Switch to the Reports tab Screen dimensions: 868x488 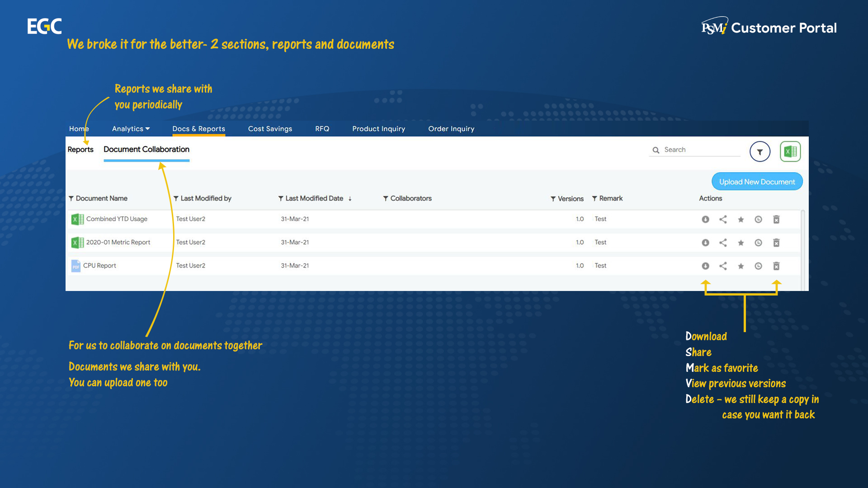click(x=80, y=150)
